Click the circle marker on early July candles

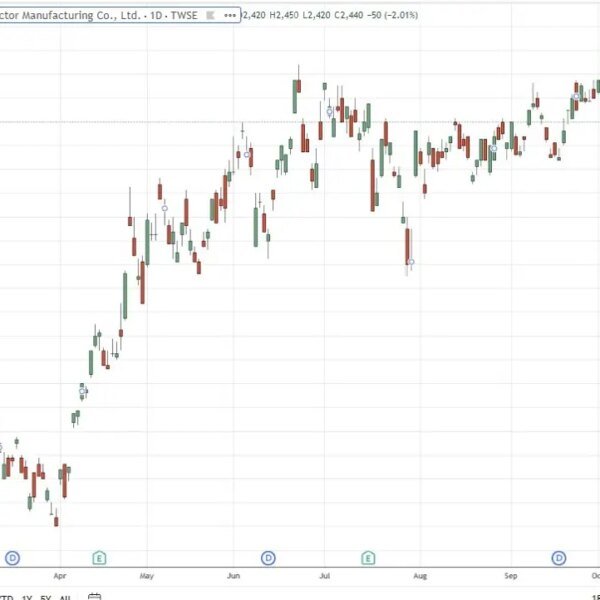(329, 112)
